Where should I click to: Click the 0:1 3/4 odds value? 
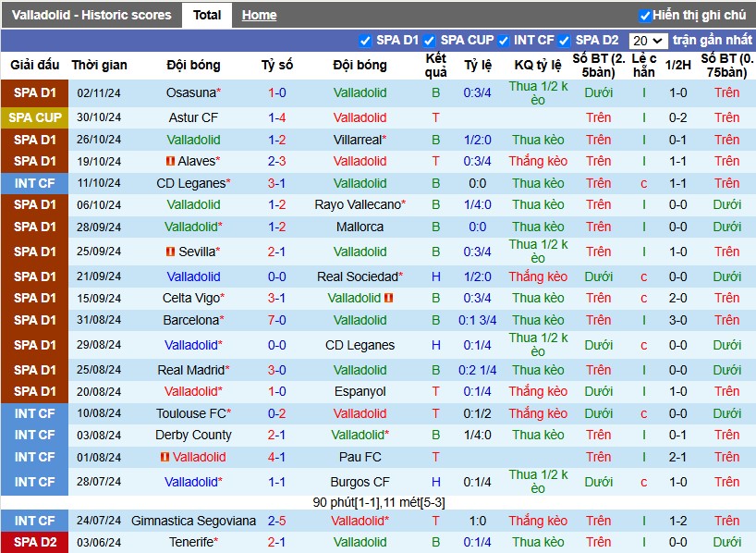click(477, 320)
